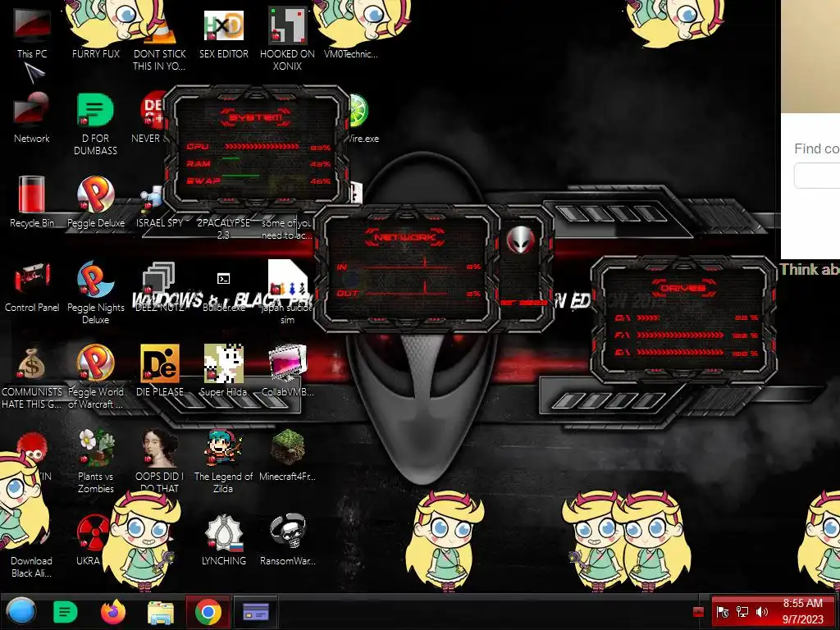This screenshot has width=840, height=630.
Task: Select the VM0Technic... icon label
Action: point(351,53)
